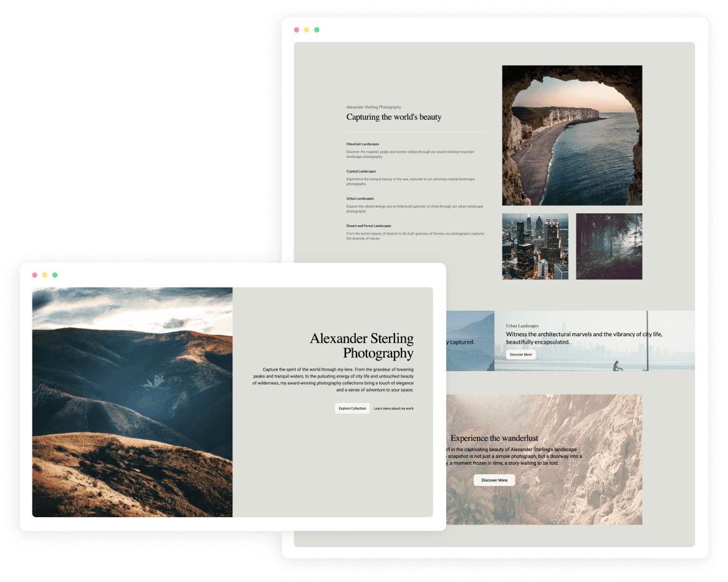Open the 'Learn more about my work' link
Image resolution: width=728 pixels, height=582 pixels.
point(393,409)
